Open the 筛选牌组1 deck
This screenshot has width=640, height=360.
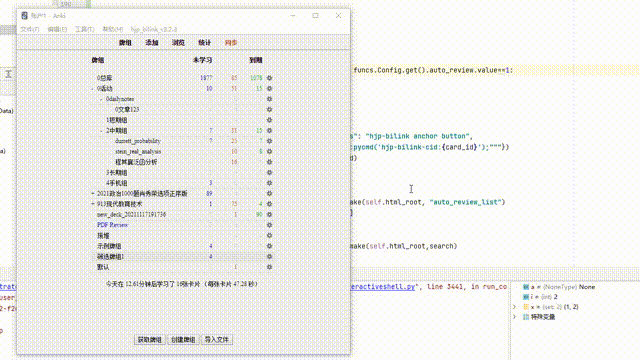pyautogui.click(x=110, y=257)
